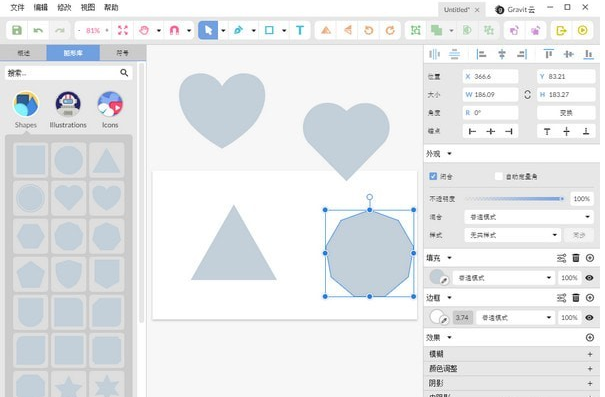Bring selection forward with purple icon
The height and width of the screenshot is (397, 605).
click(514, 30)
